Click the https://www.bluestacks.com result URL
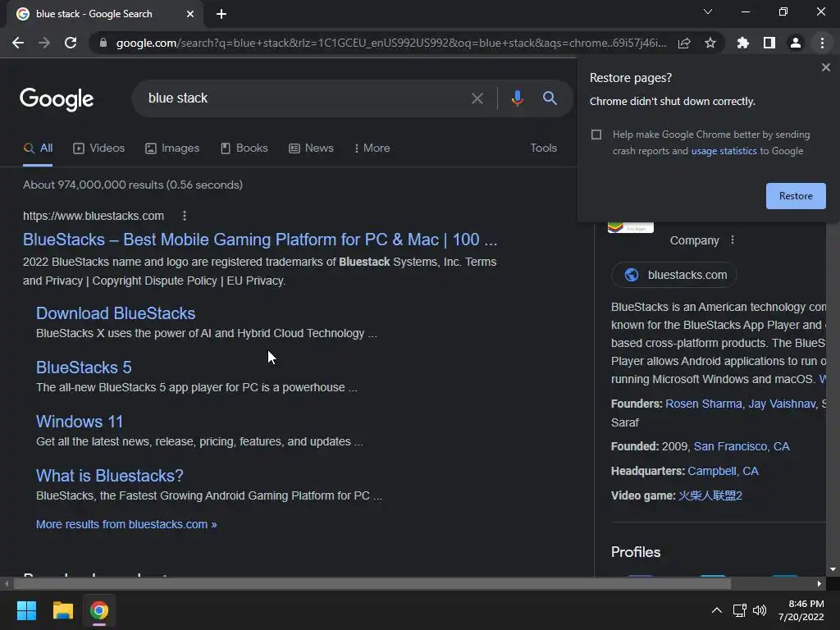Image resolution: width=840 pixels, height=630 pixels. (94, 216)
